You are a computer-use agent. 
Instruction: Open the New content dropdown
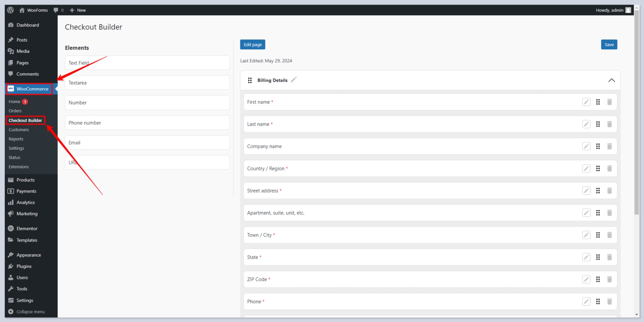(x=78, y=10)
